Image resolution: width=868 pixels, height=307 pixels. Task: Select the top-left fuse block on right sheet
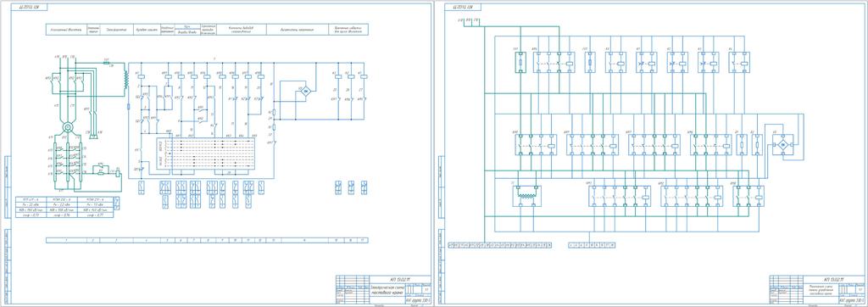coord(520,62)
